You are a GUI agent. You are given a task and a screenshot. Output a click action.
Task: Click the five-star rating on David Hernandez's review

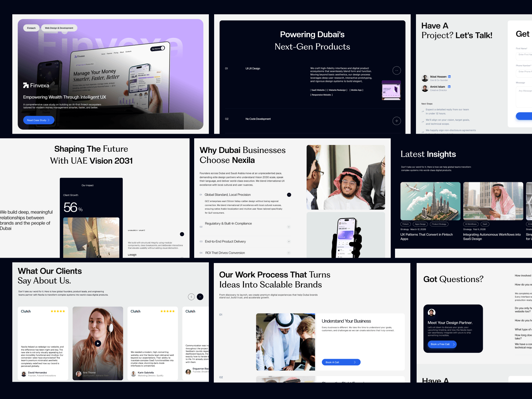click(x=58, y=311)
